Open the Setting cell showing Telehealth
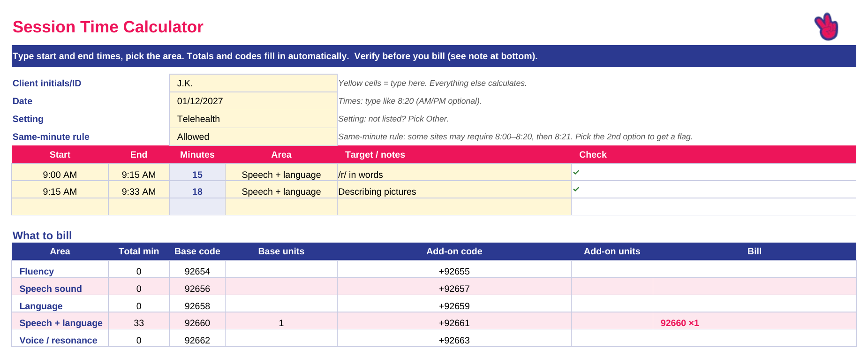 click(253, 119)
